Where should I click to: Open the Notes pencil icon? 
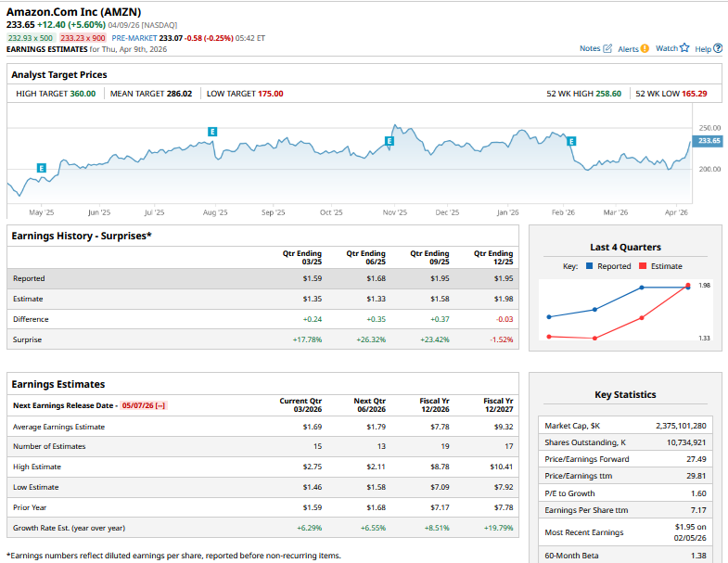(x=607, y=48)
